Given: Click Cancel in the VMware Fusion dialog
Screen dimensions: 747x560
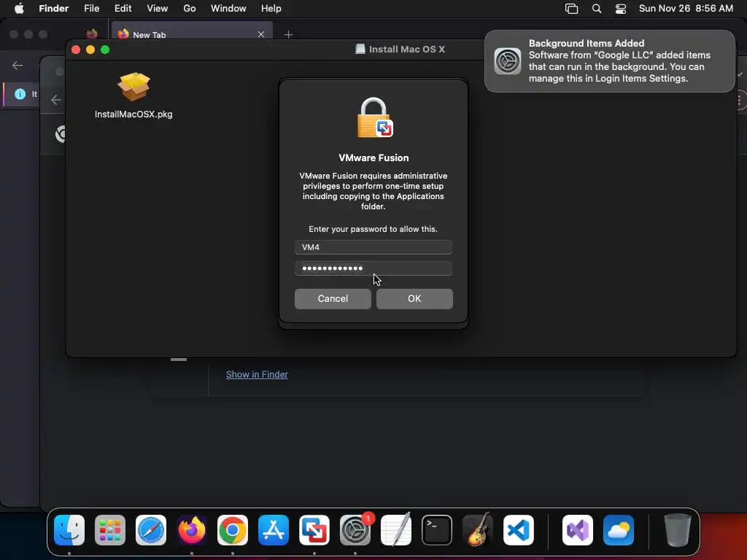Looking at the screenshot, I should pos(333,298).
